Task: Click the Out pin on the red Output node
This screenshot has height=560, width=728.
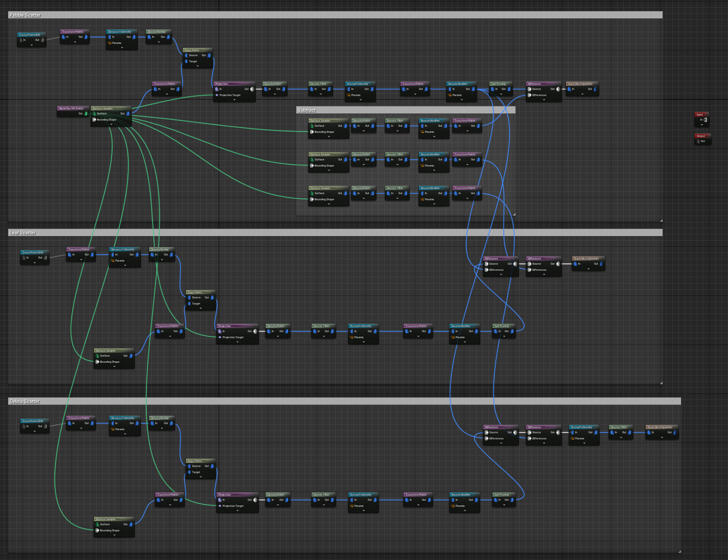Action: coord(697,141)
